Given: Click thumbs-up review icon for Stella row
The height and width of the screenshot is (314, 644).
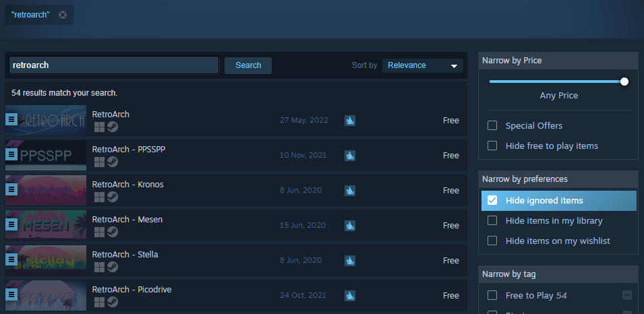Looking at the screenshot, I should click(349, 260).
